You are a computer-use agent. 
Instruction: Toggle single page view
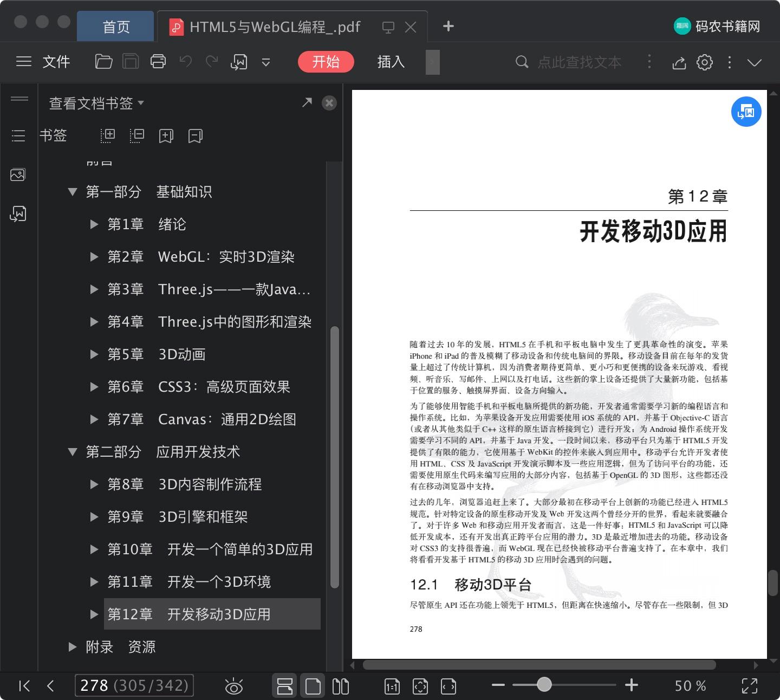point(313,686)
